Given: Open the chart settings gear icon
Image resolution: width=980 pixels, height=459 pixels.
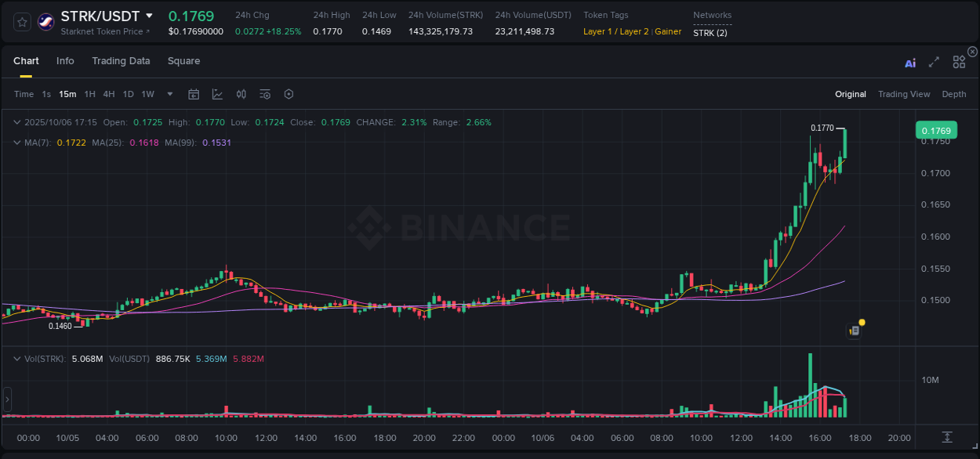Looking at the screenshot, I should click(289, 94).
